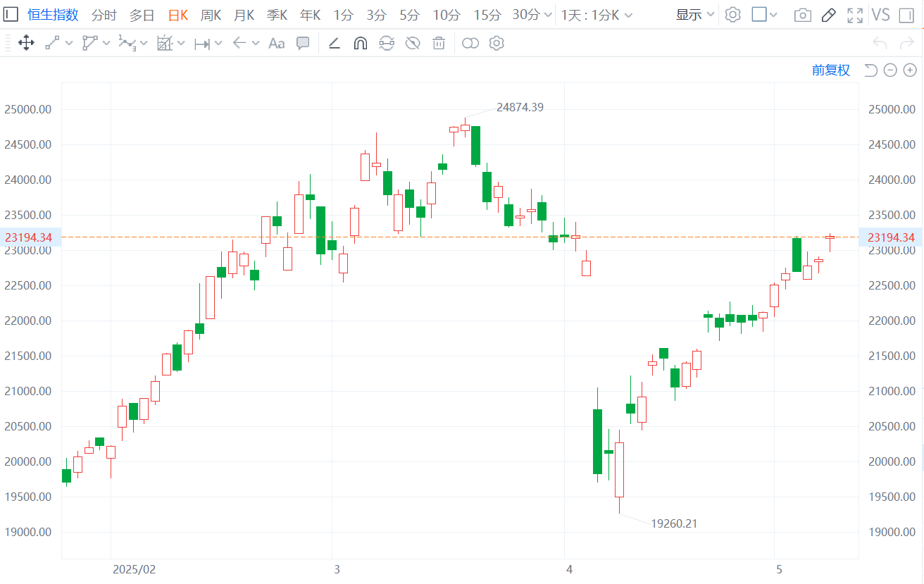Screen dimensions: 924x584
Task: Select the 年K yearly tab
Action: [x=311, y=15]
